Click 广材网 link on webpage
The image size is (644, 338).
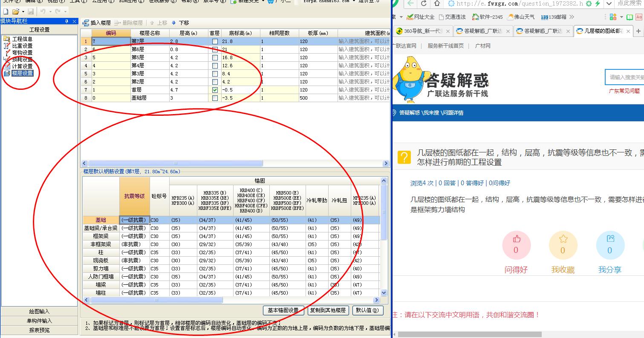[x=482, y=46]
